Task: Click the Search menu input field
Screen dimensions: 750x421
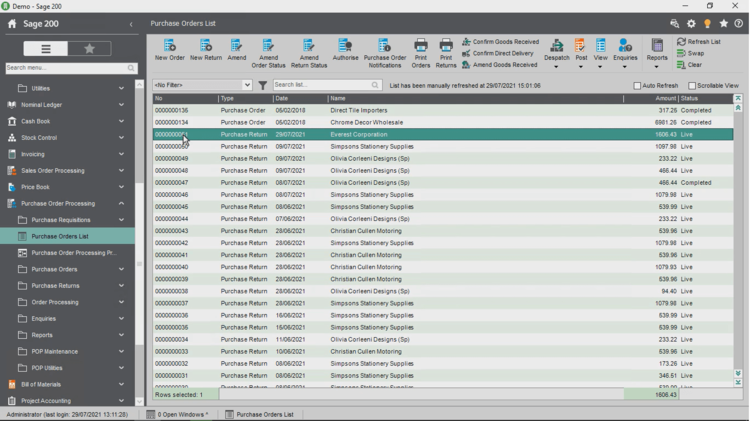Action: click(71, 68)
